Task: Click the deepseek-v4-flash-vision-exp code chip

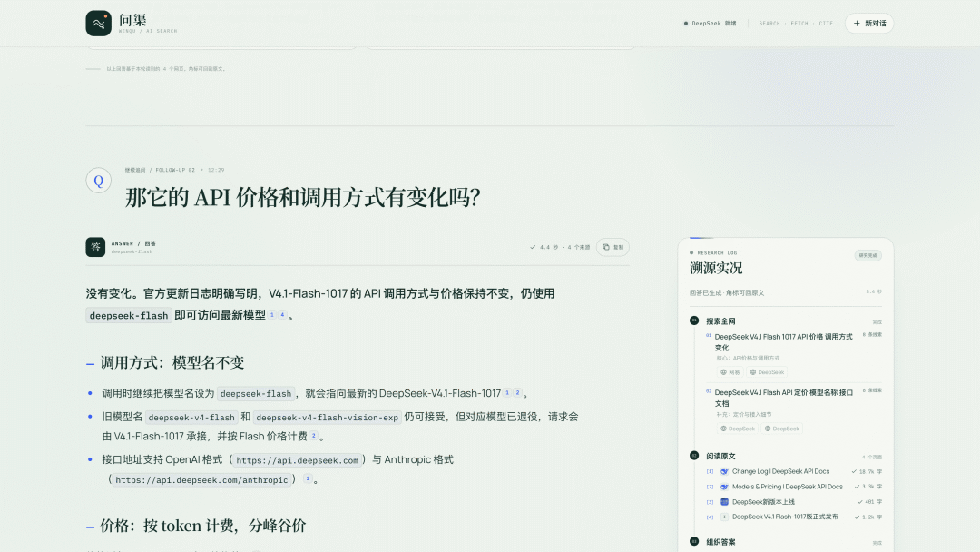Action: pos(327,418)
